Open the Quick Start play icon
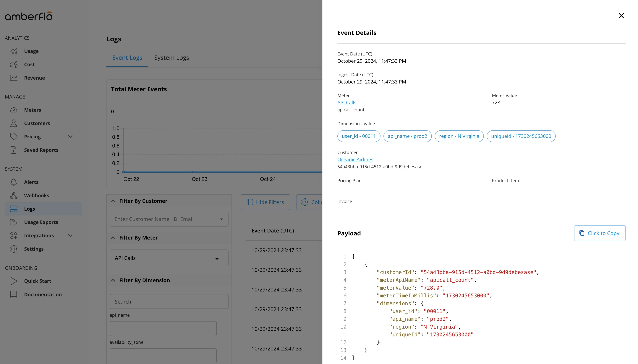 click(14, 281)
